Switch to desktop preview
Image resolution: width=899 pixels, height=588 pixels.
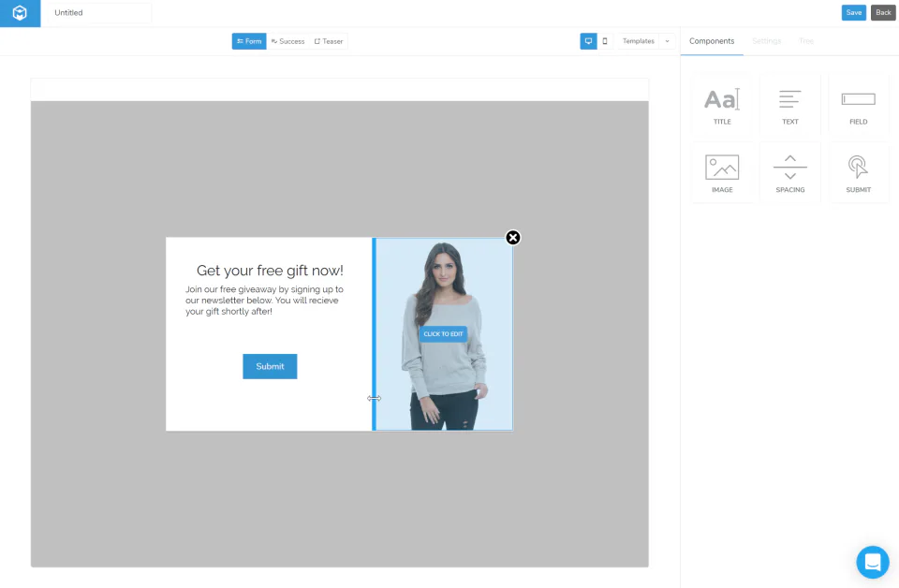(588, 41)
